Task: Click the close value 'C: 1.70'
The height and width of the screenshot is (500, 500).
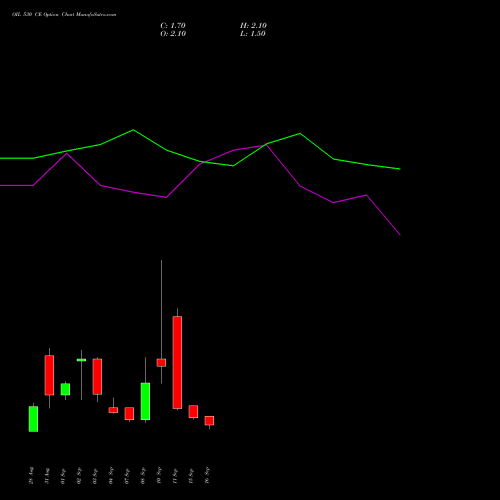Action: (x=173, y=26)
